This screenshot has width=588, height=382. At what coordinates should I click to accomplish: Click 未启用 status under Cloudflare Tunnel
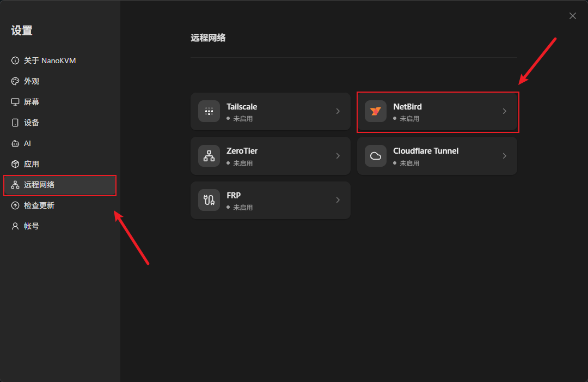(409, 163)
